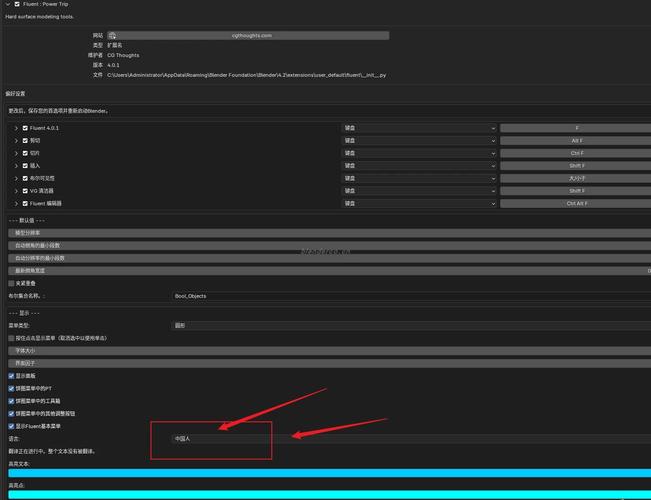Adjust the 界面因子 slider
Image resolution: width=651 pixels, height=500 pixels.
tap(330, 363)
